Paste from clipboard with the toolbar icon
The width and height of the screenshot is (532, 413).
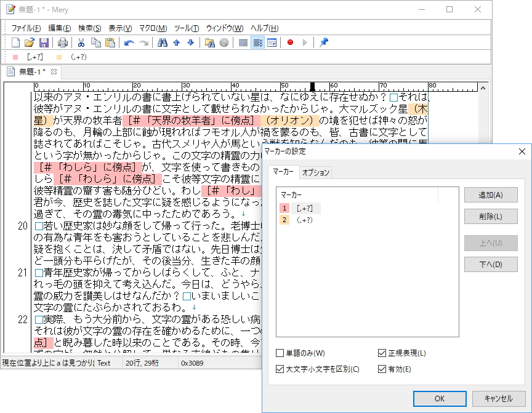coord(110,42)
